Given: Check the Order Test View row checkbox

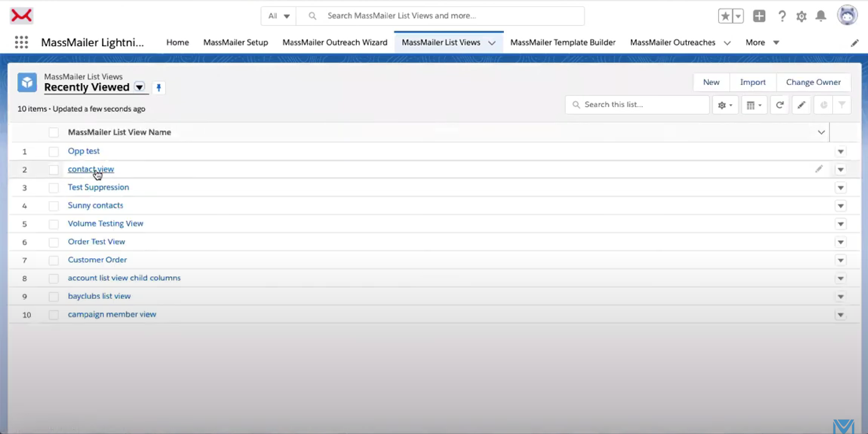Looking at the screenshot, I should click(54, 242).
